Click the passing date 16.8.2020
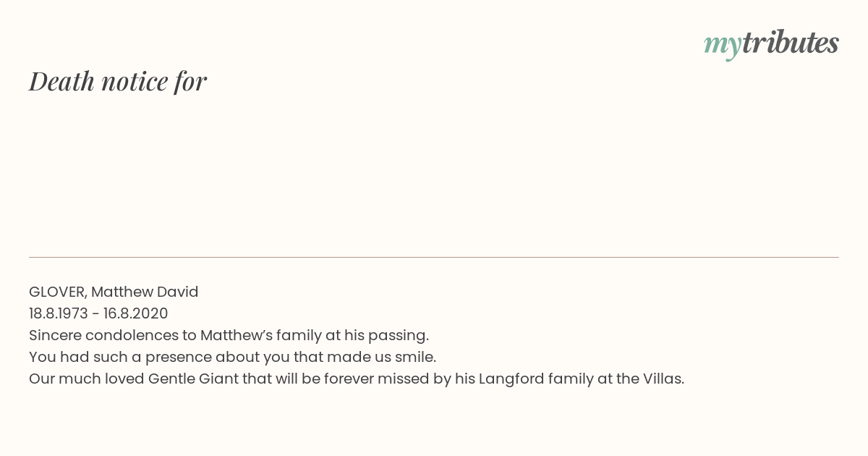 [x=136, y=314]
